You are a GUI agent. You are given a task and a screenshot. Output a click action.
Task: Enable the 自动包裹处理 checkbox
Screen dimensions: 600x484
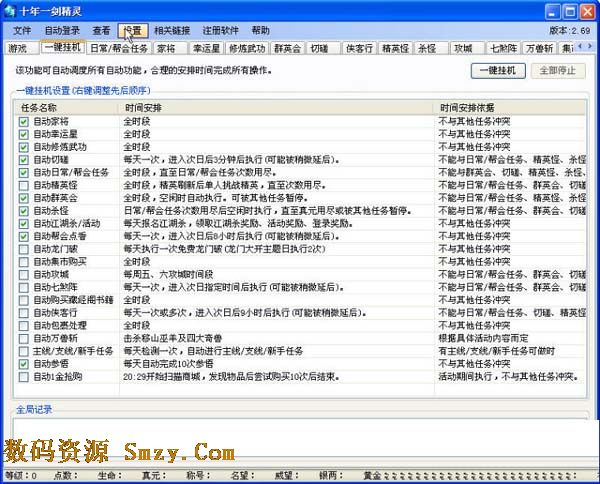pos(24,326)
